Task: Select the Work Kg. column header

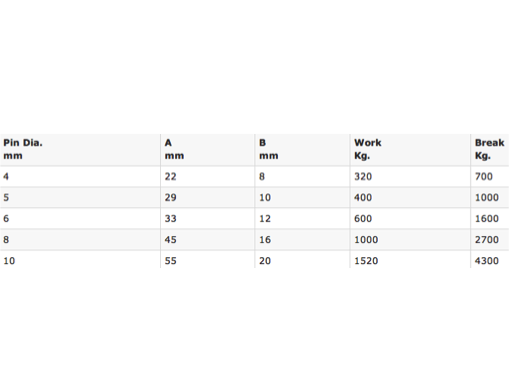Action: pyautogui.click(x=410, y=149)
